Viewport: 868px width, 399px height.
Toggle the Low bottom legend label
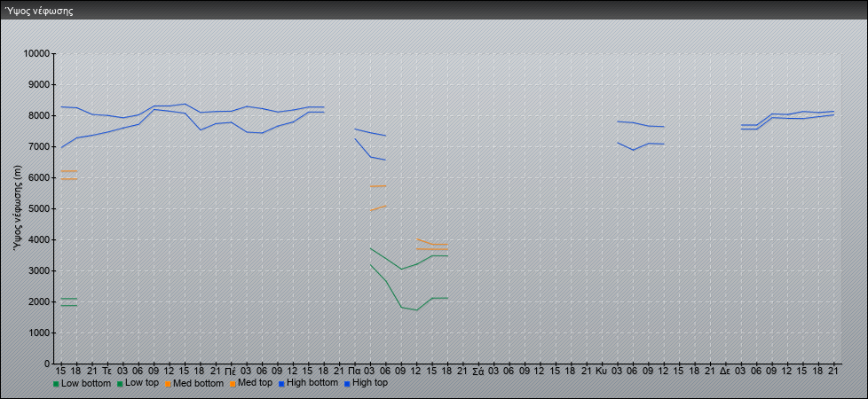[86, 383]
